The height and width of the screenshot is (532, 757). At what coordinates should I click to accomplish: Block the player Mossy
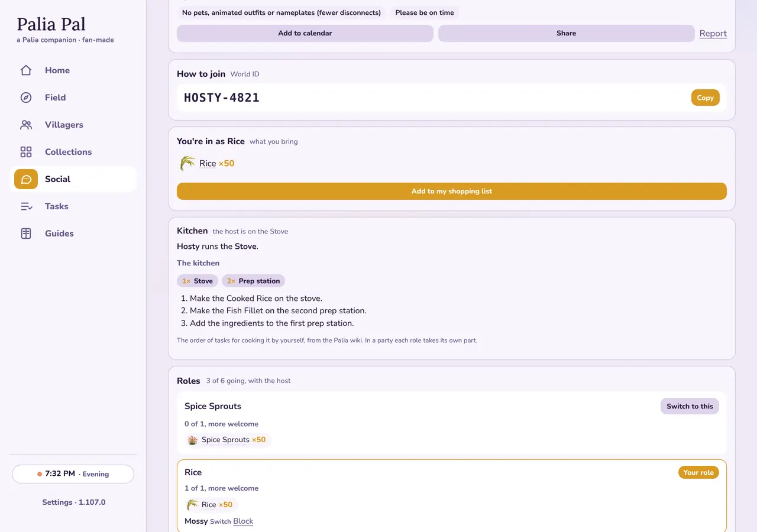pos(243,521)
